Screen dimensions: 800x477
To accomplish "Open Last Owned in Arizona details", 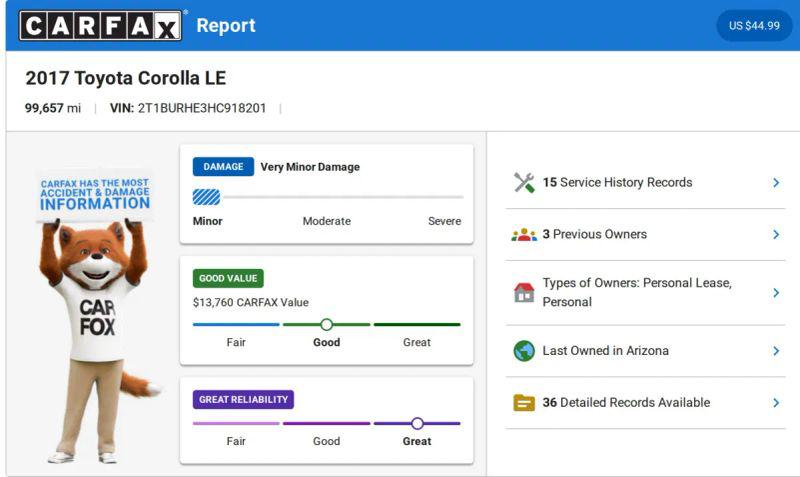I will pos(645,351).
